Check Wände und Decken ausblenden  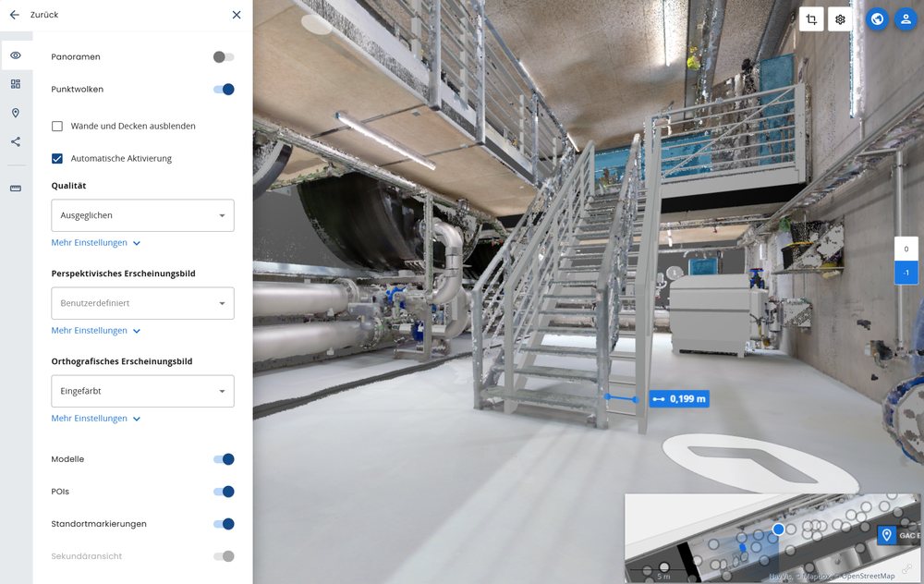(57, 126)
